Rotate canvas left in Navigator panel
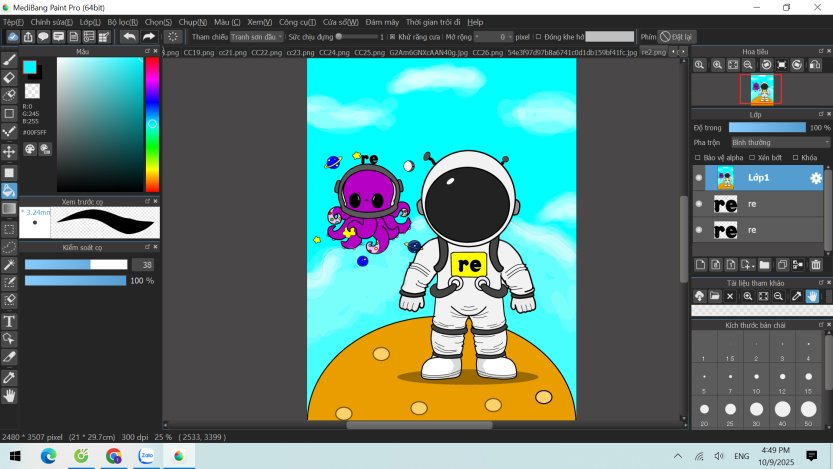 (766, 65)
